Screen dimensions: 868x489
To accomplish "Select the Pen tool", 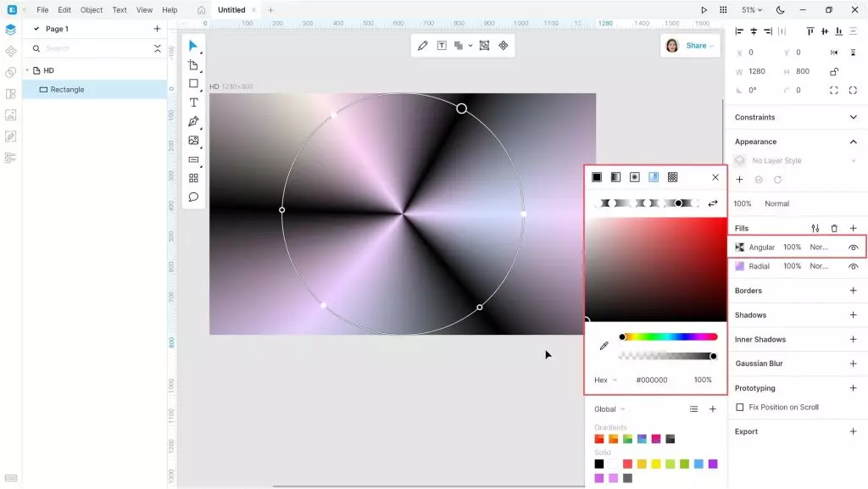I will [193, 122].
